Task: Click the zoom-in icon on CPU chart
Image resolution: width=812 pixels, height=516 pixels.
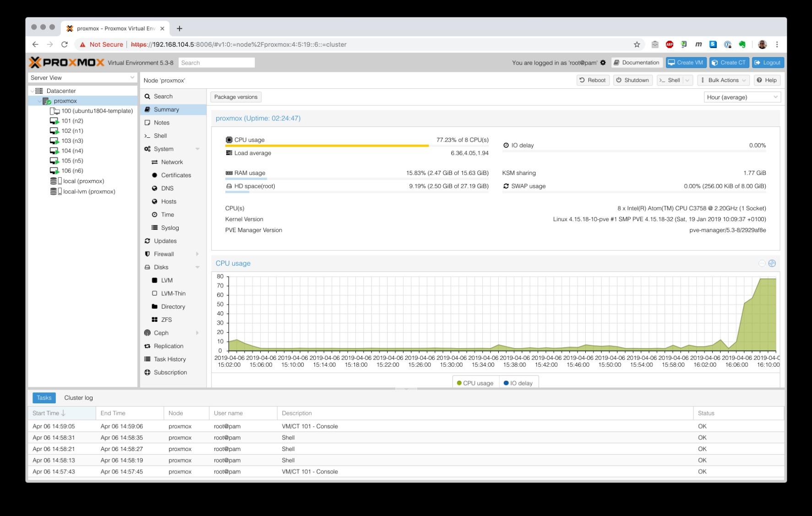Action: tap(772, 263)
